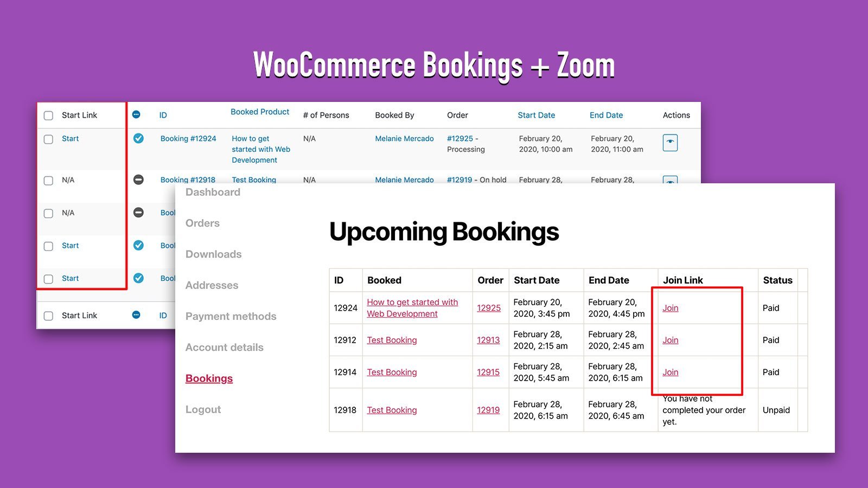Click Start link for Booking #12924

pyautogui.click(x=70, y=138)
